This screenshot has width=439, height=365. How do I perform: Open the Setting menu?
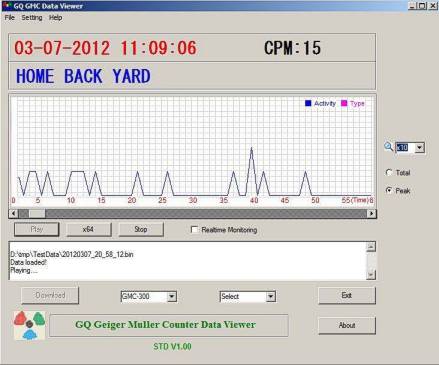click(x=32, y=18)
